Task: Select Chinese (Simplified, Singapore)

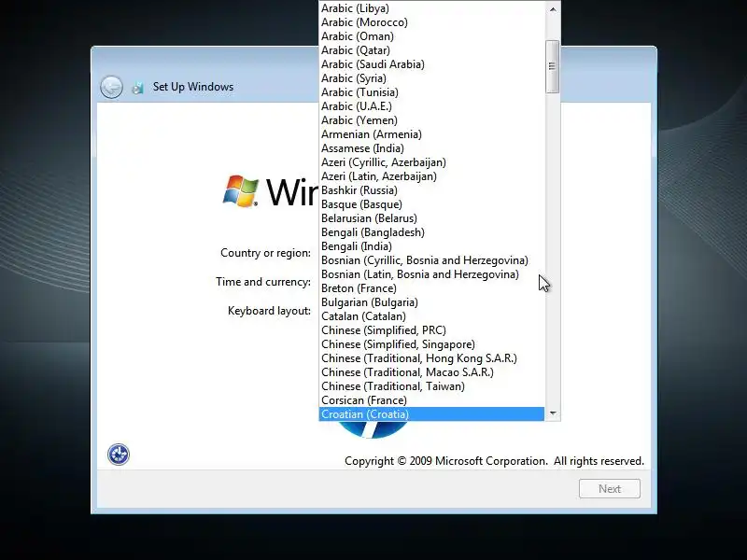Action: (431, 344)
